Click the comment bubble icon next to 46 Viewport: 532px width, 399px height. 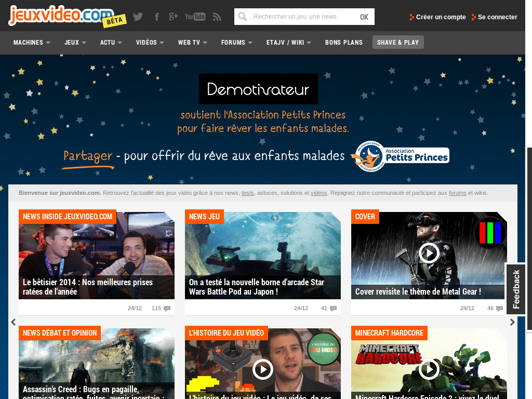point(499,309)
